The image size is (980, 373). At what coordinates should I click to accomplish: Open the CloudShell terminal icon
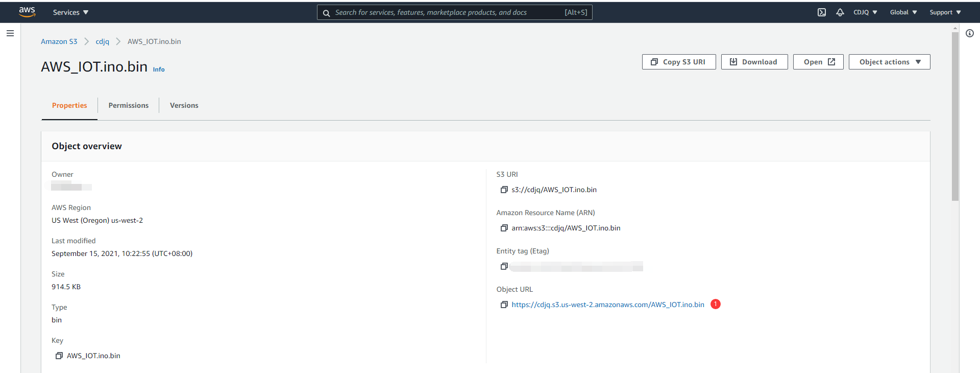coord(822,12)
